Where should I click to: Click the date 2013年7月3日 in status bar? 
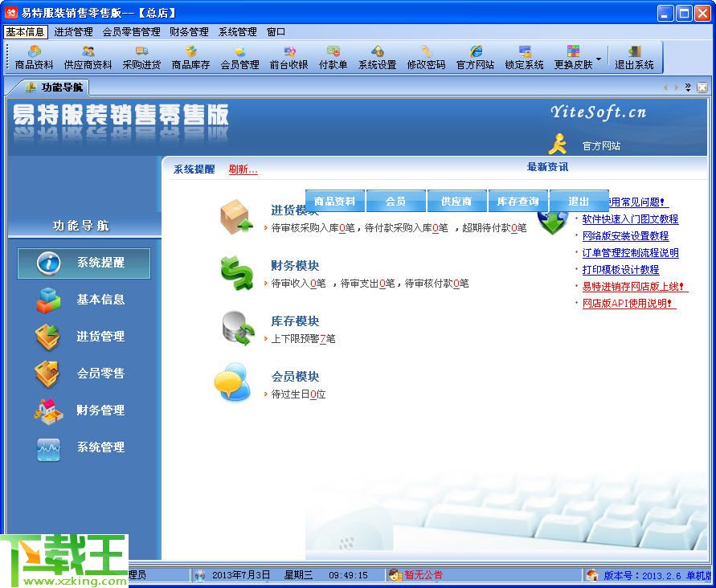pyautogui.click(x=241, y=575)
